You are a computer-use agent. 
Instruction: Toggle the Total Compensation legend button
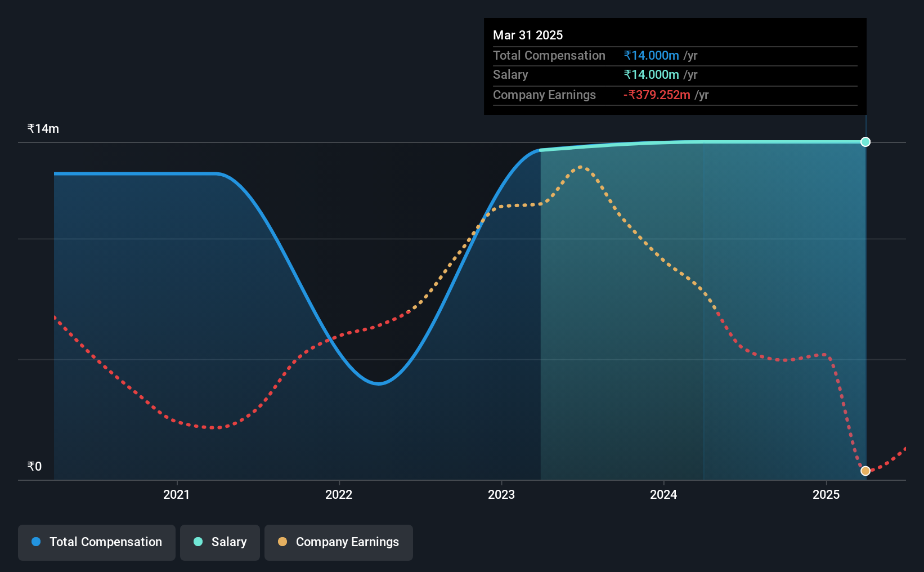[x=97, y=542]
